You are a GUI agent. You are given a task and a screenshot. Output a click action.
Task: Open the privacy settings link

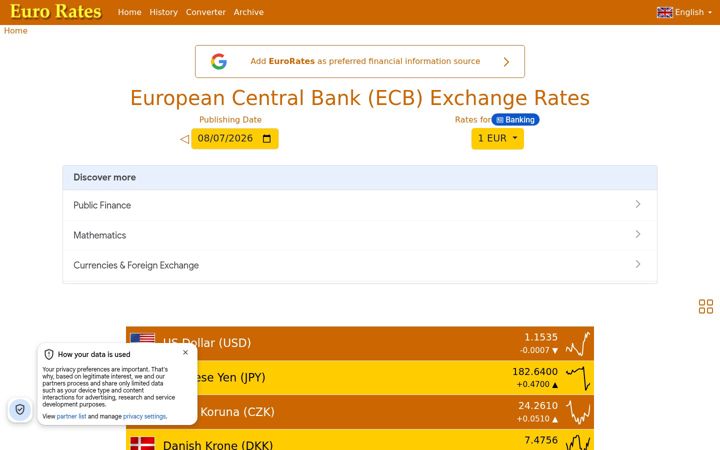[x=144, y=416]
